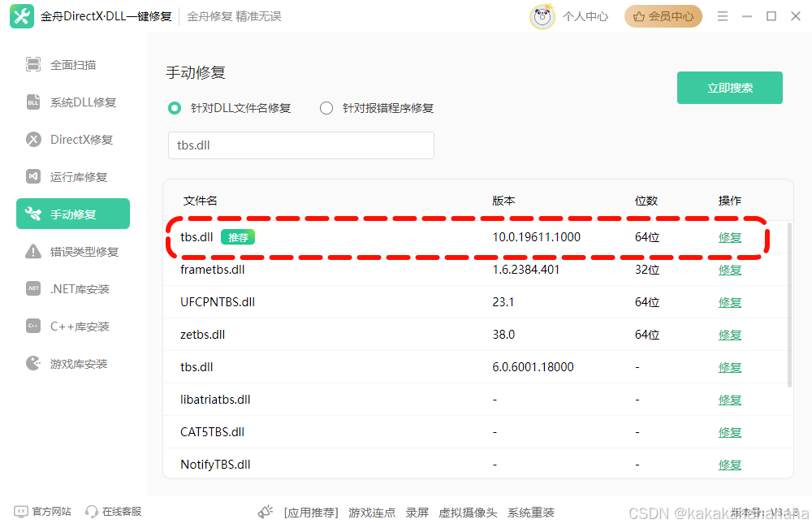The height and width of the screenshot is (528, 812).
Task: Click the 立即搜索 search button
Action: pyautogui.click(x=729, y=87)
